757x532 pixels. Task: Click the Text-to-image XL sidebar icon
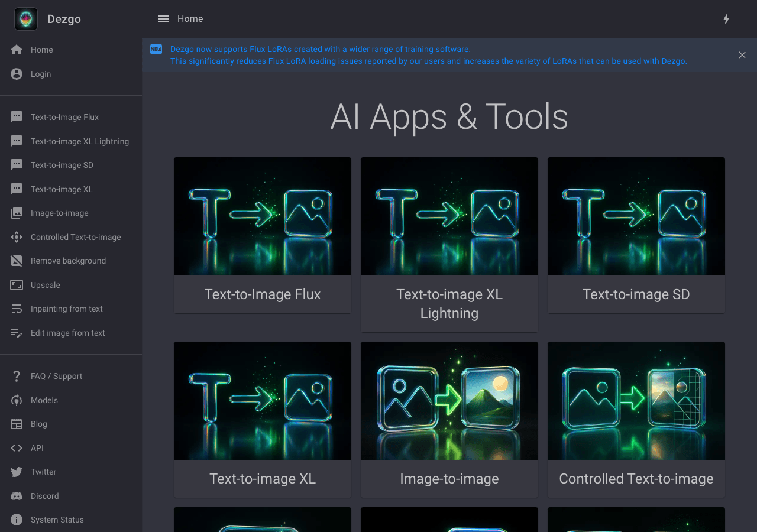click(x=17, y=189)
